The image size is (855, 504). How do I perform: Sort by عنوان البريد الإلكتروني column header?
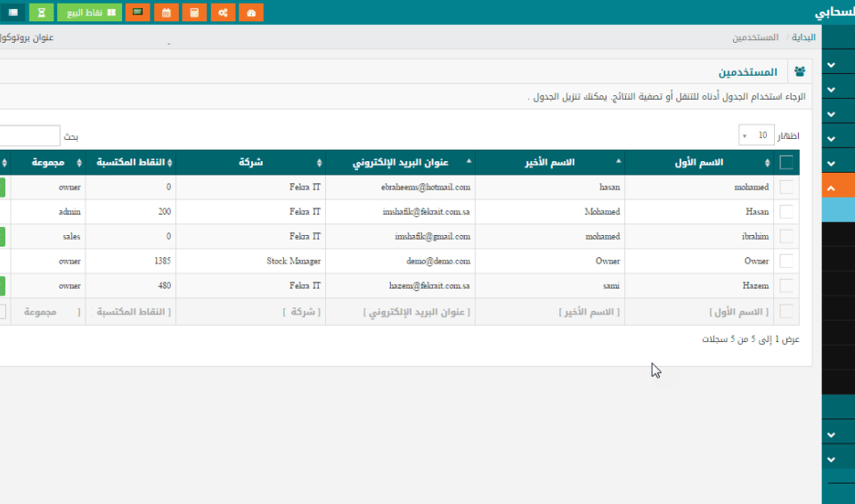[x=400, y=163]
